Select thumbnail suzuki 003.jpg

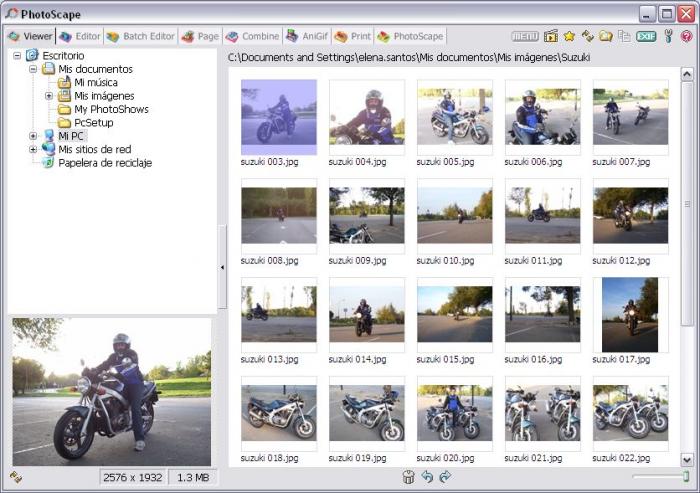[x=279, y=117]
